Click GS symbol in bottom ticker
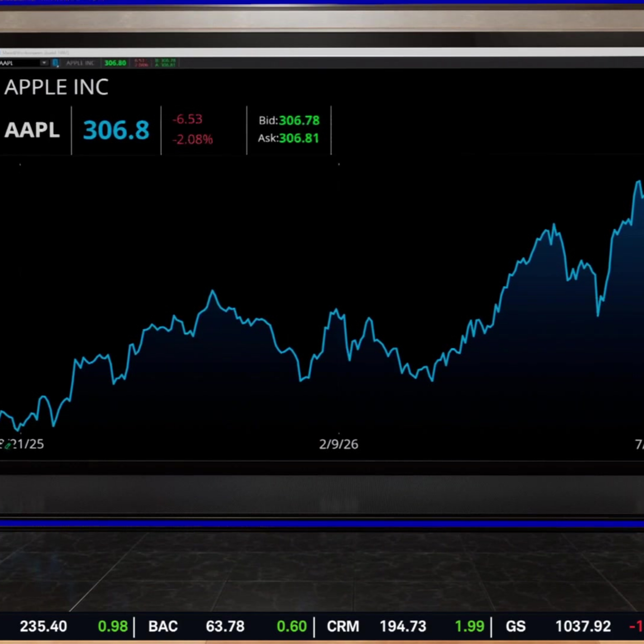Viewport: 644px width, 644px height. point(516,627)
